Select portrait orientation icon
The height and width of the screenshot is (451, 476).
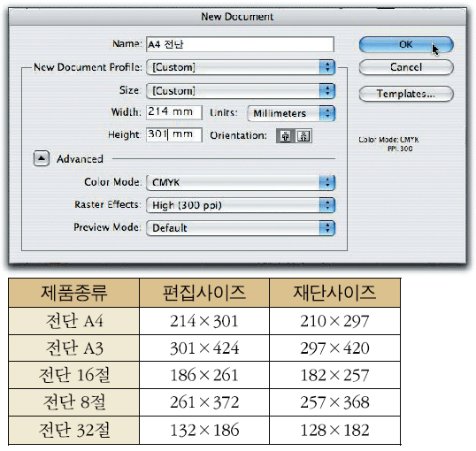point(285,135)
